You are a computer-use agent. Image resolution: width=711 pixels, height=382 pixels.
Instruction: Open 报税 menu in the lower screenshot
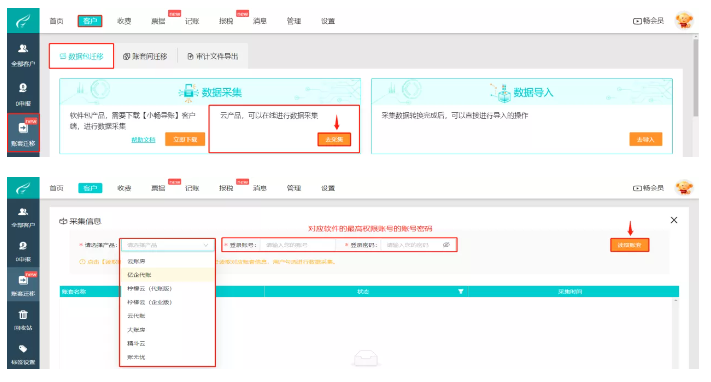pyautogui.click(x=226, y=188)
